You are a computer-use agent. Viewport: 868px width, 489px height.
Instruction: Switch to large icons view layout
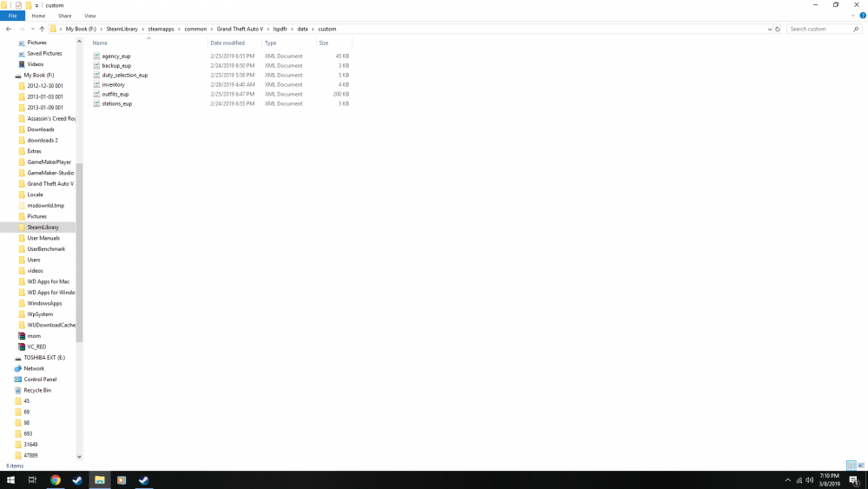tap(861, 466)
